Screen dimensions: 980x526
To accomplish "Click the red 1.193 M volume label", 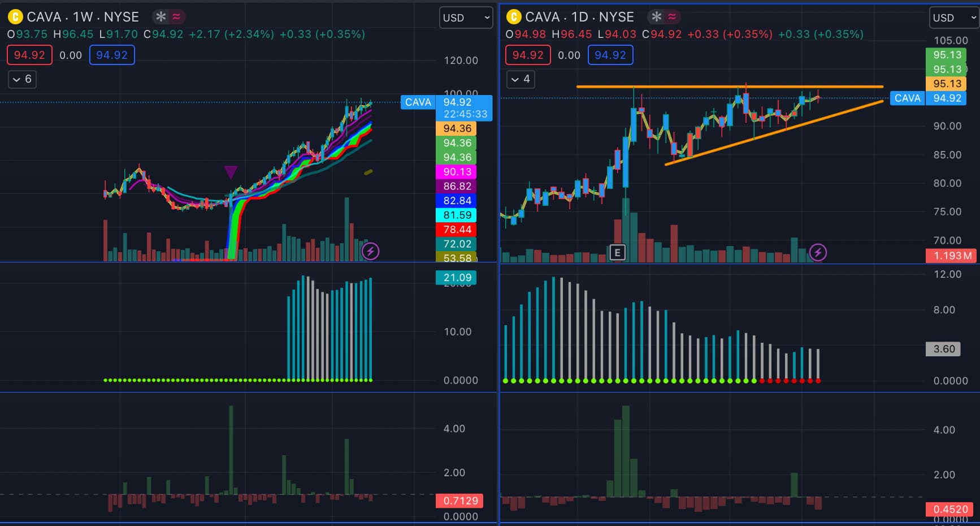I will pyautogui.click(x=952, y=256).
